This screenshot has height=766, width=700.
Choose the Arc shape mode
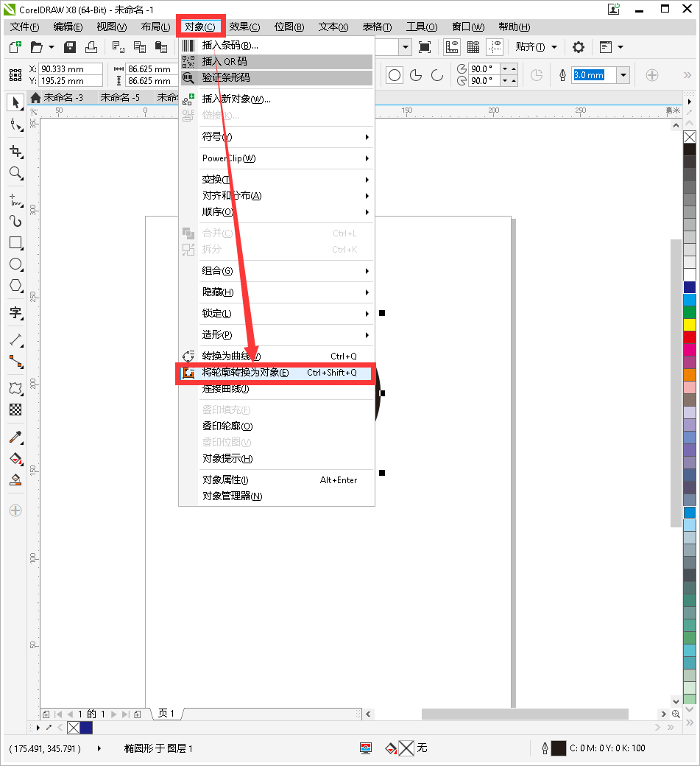pos(437,75)
